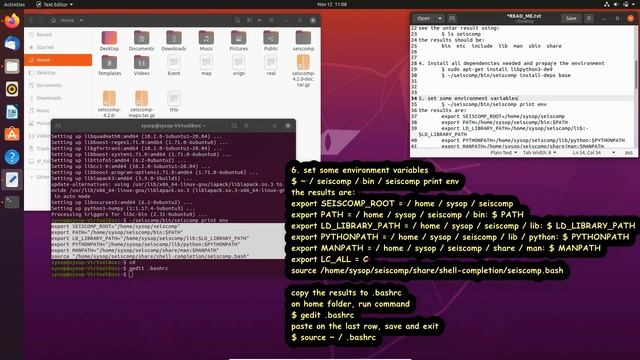
Task: Click the search icon in Files window
Action: click(x=237, y=20)
